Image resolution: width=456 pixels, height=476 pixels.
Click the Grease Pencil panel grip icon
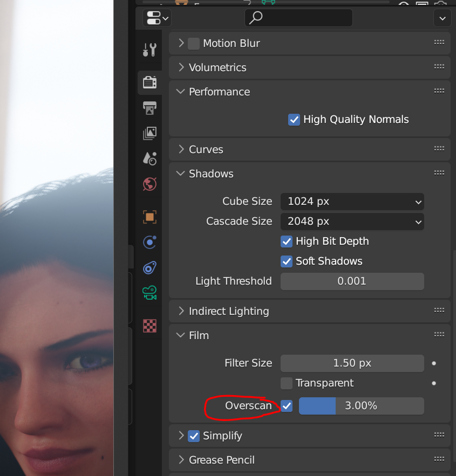(x=439, y=459)
